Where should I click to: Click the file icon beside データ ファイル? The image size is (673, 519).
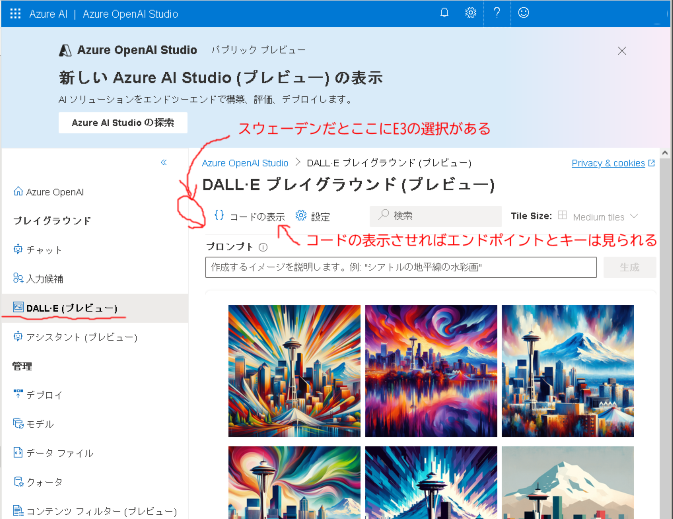(18, 452)
